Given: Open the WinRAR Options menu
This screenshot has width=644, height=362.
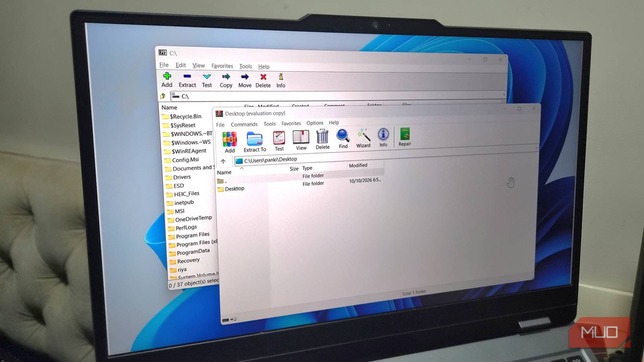Looking at the screenshot, I should click(315, 123).
